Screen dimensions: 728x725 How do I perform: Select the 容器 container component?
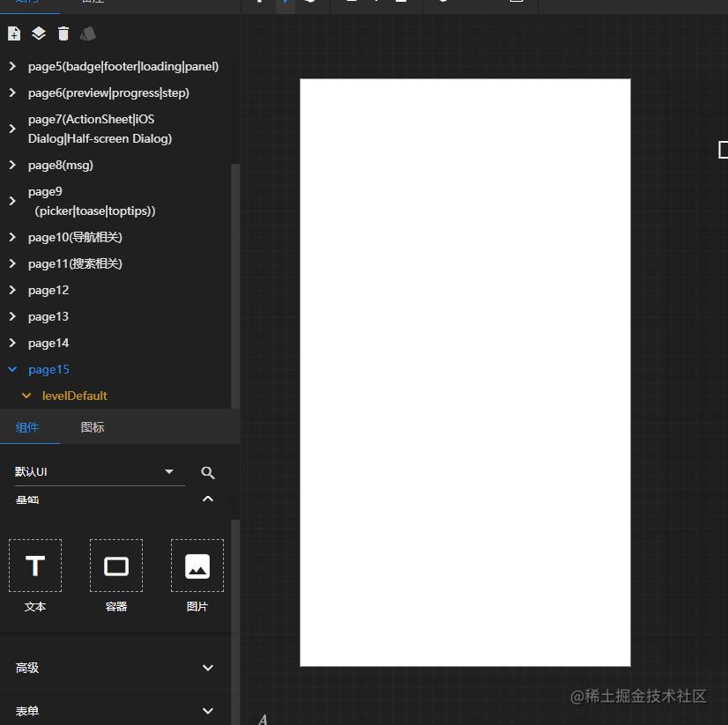(116, 566)
